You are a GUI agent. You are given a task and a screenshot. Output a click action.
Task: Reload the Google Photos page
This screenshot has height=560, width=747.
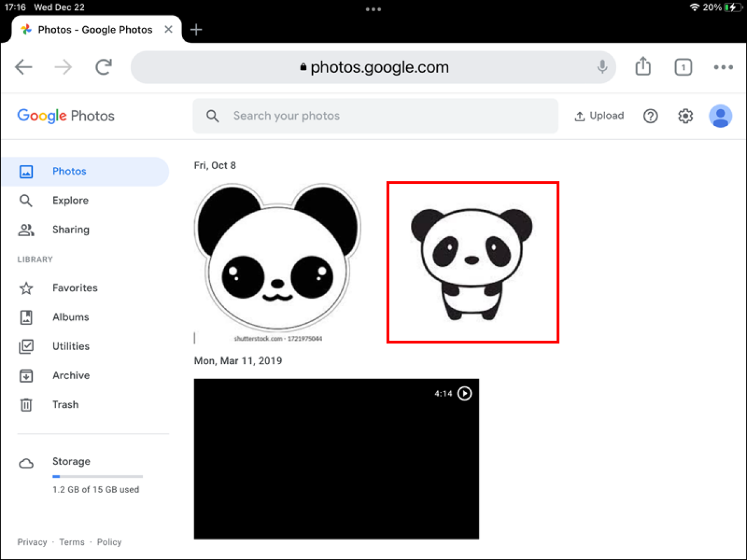[x=103, y=66]
